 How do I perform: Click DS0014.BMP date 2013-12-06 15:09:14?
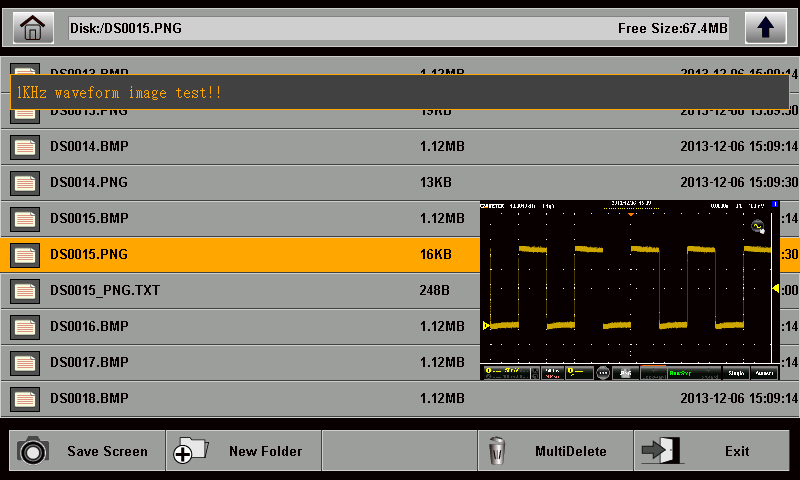[739, 146]
